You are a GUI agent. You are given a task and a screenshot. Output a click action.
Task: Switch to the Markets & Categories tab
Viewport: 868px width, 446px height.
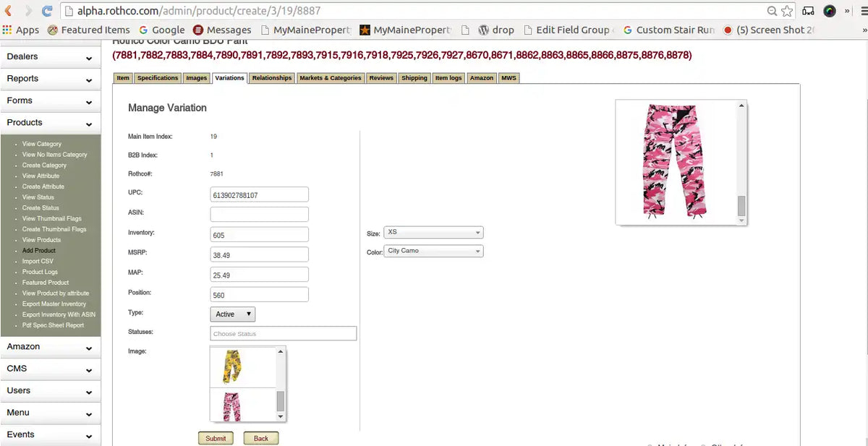(x=330, y=78)
